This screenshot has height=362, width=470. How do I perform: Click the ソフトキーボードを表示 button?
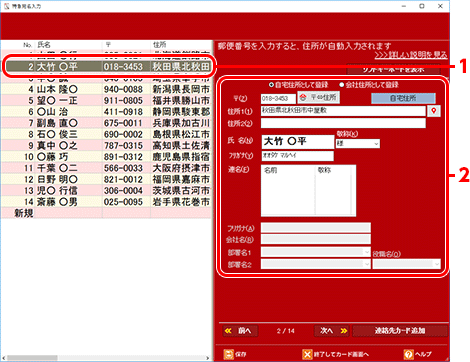tap(393, 69)
